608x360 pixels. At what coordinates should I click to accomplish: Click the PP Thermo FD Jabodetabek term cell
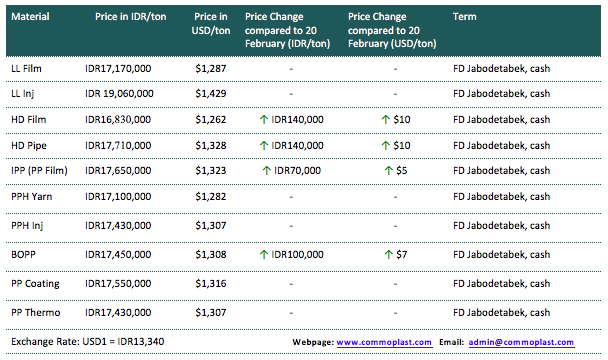(501, 313)
